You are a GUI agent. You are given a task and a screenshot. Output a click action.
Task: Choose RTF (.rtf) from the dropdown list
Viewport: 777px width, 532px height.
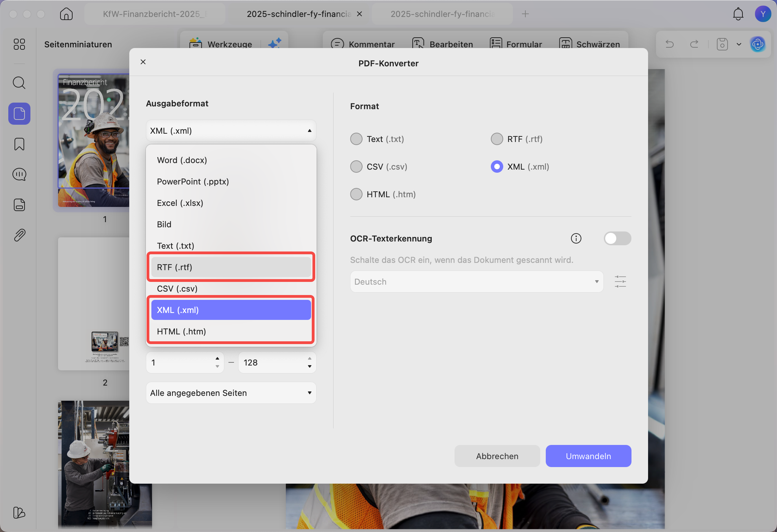click(231, 267)
